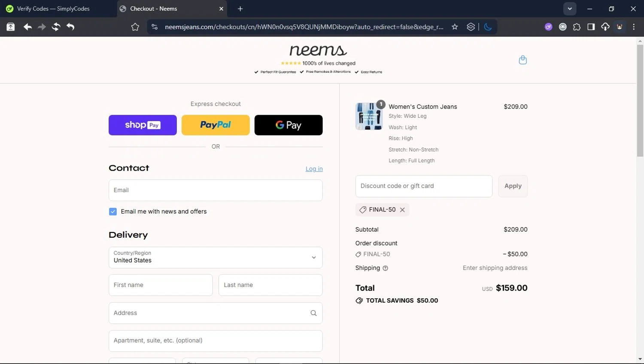The height and width of the screenshot is (364, 644).
Task: Click the scrollbar down arrow
Action: pos(640,359)
